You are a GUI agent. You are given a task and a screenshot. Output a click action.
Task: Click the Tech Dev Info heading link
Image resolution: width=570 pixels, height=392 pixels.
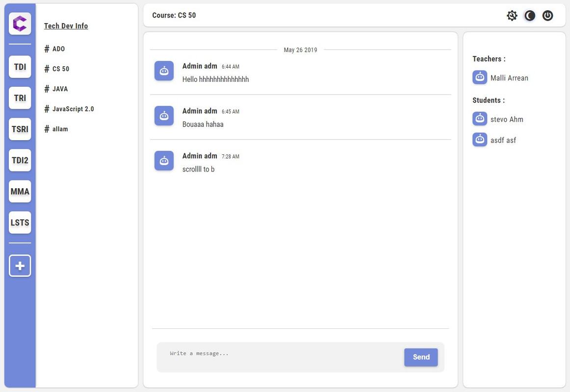[x=66, y=26]
